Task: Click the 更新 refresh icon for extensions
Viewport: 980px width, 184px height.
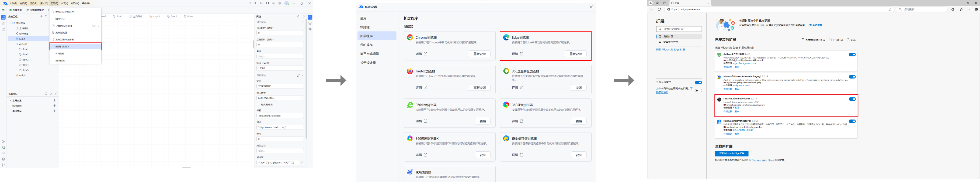Action: (848, 40)
